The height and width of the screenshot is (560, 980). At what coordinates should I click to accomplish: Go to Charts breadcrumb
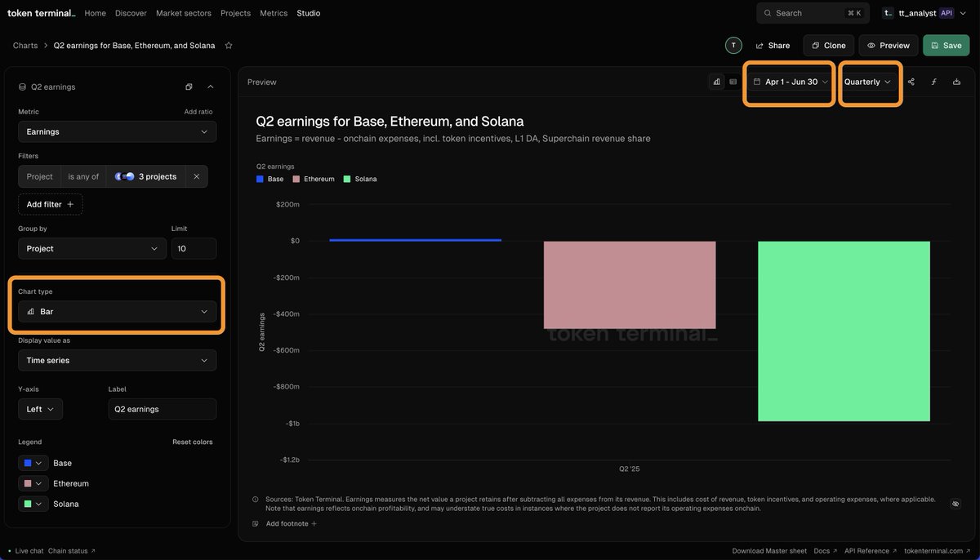pyautogui.click(x=25, y=46)
